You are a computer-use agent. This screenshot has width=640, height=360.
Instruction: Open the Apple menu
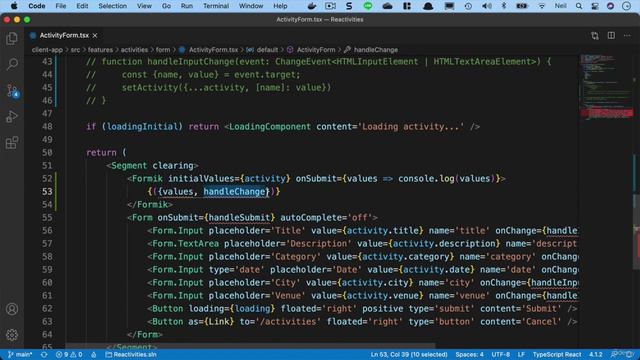coord(14,6)
